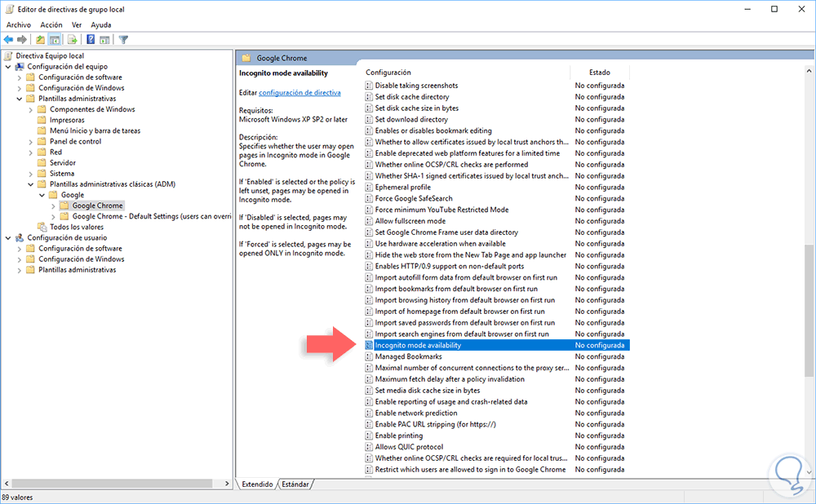Click the Editor de directivas title bar icon
816x504 pixels.
tap(9, 9)
